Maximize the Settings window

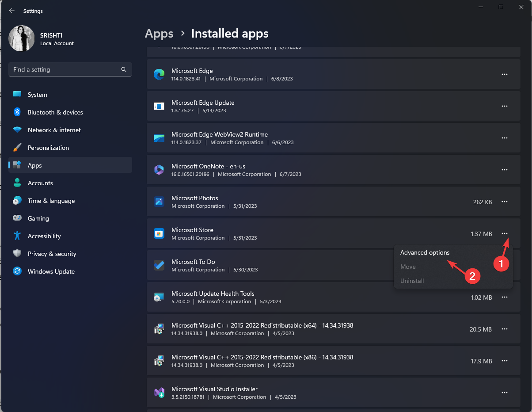[501, 7]
